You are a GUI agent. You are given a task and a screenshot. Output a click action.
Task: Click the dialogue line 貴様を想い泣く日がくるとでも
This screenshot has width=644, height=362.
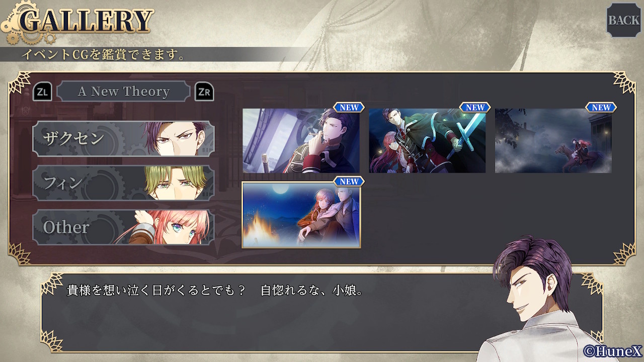(x=156, y=291)
